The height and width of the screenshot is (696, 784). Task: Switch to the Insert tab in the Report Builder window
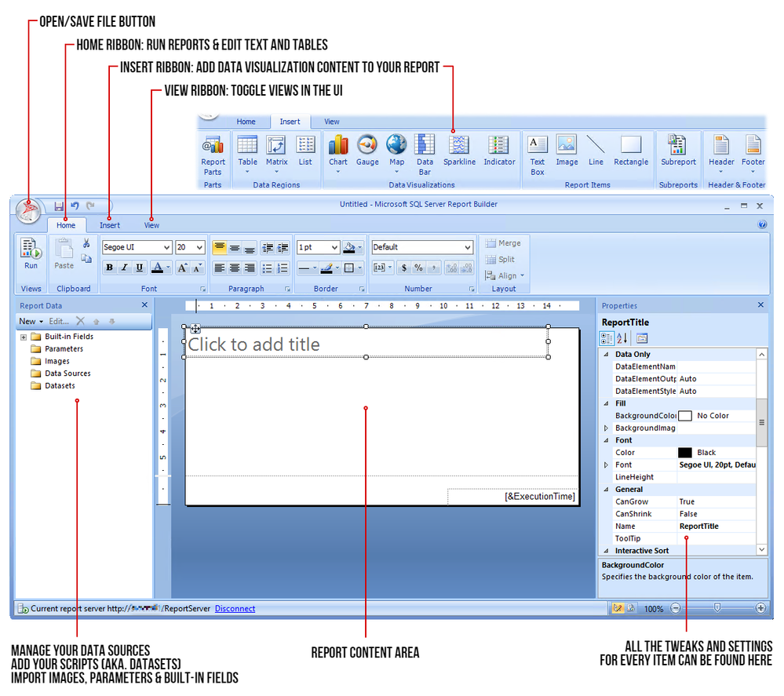[110, 225]
